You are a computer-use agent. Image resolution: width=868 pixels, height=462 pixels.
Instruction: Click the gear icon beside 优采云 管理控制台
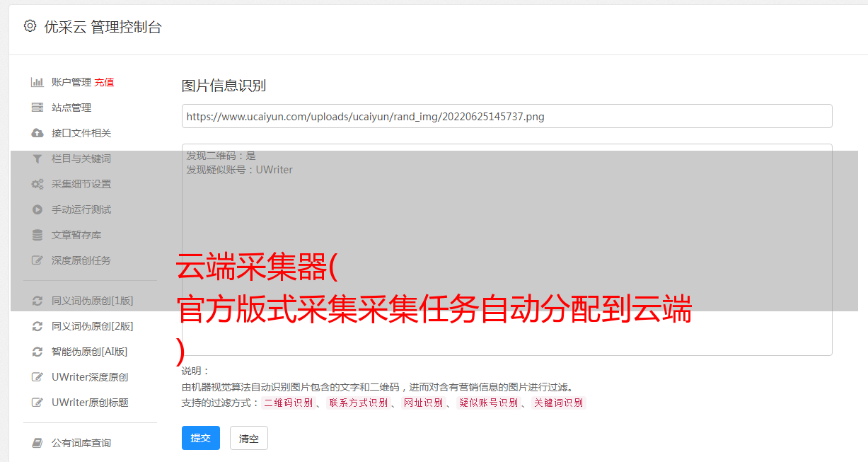[x=30, y=26]
